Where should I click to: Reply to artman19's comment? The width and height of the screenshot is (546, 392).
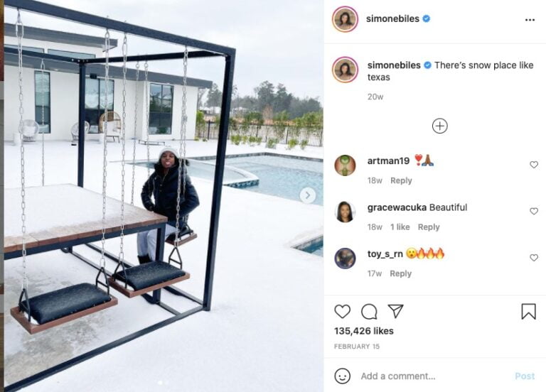[401, 180]
